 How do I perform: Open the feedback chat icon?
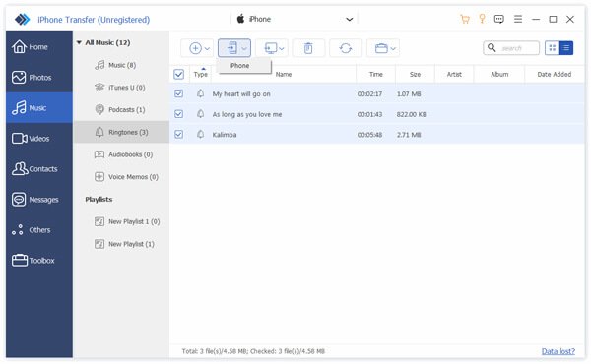point(499,19)
